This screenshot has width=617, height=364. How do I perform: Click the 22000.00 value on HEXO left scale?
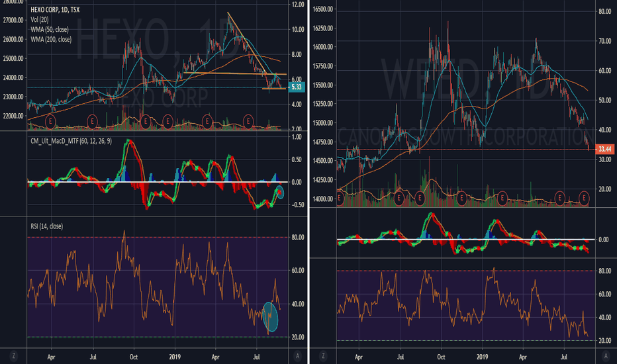[x=13, y=116]
